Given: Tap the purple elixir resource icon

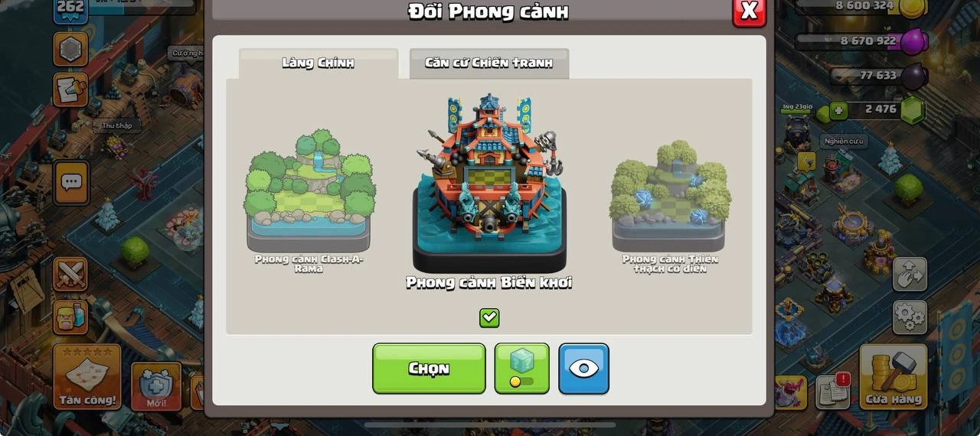Looking at the screenshot, I should tap(913, 41).
